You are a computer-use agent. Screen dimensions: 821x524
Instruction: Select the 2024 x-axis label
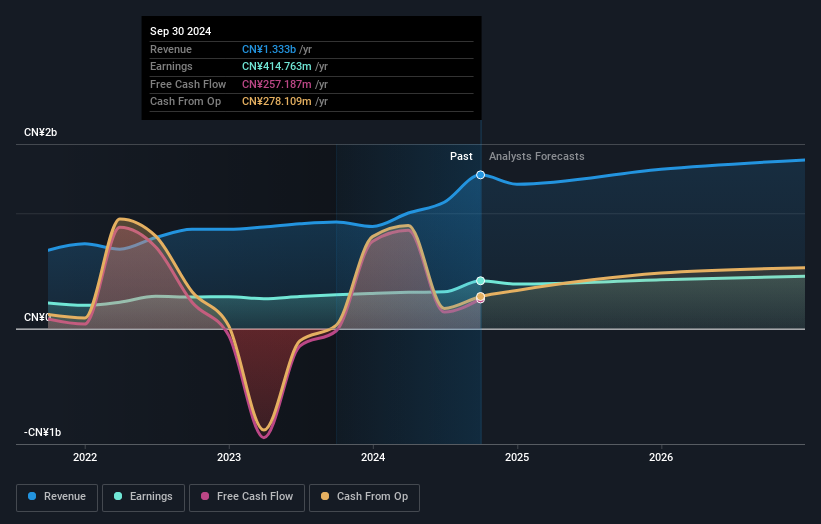(373, 457)
